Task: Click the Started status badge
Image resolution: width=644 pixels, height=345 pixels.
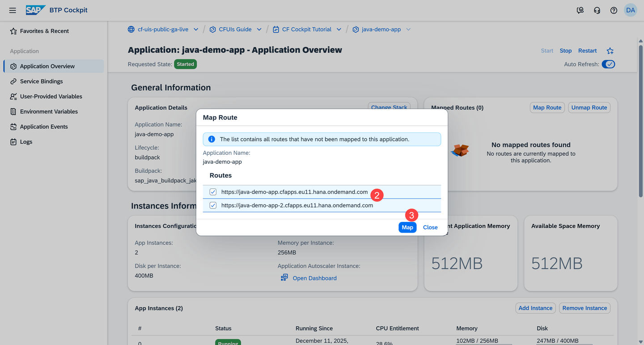Action: (185, 64)
